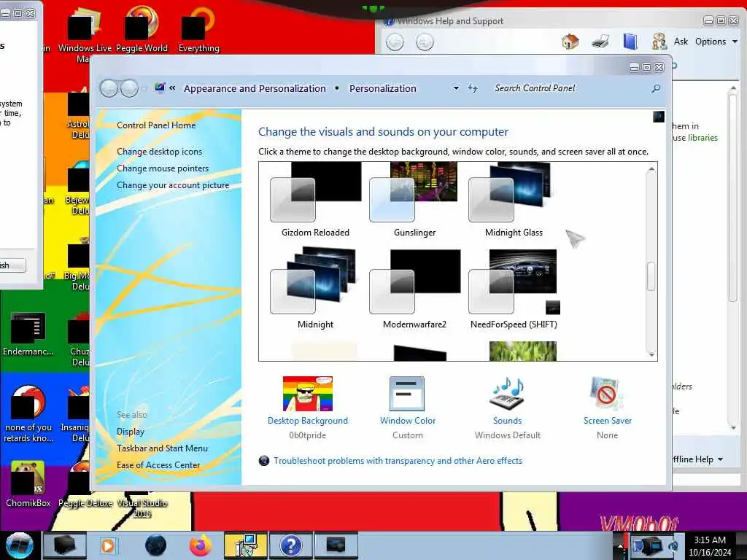Click the Forward arrow in Control Panel
This screenshot has width=747, height=560.
[129, 88]
